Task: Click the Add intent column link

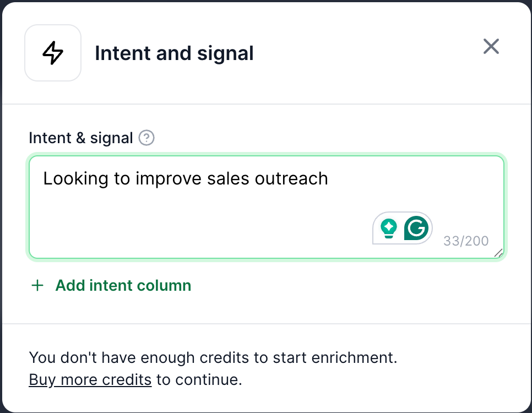Action: [123, 285]
